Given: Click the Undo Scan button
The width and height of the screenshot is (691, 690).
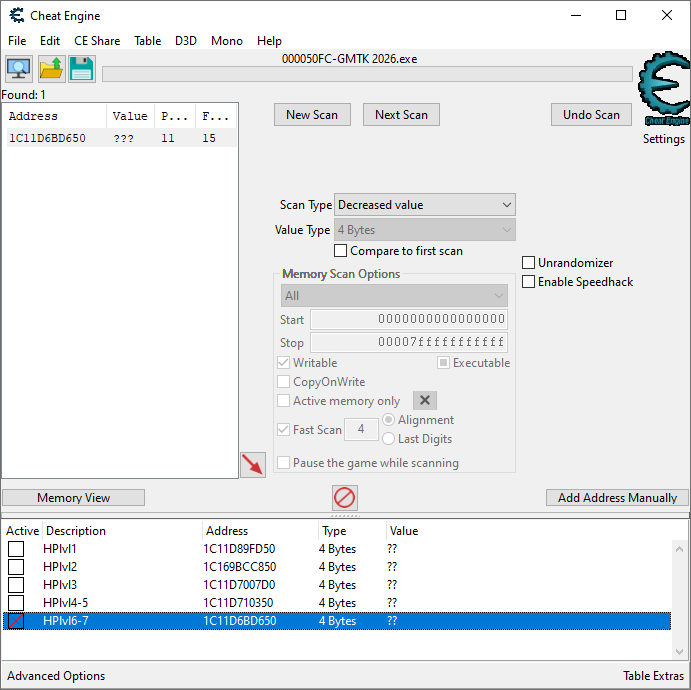Looking at the screenshot, I should [591, 115].
